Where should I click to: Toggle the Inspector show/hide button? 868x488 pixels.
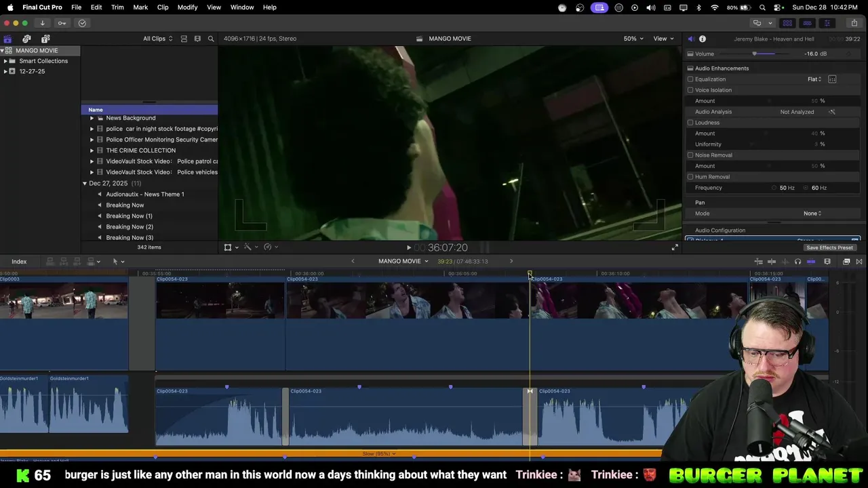(827, 23)
